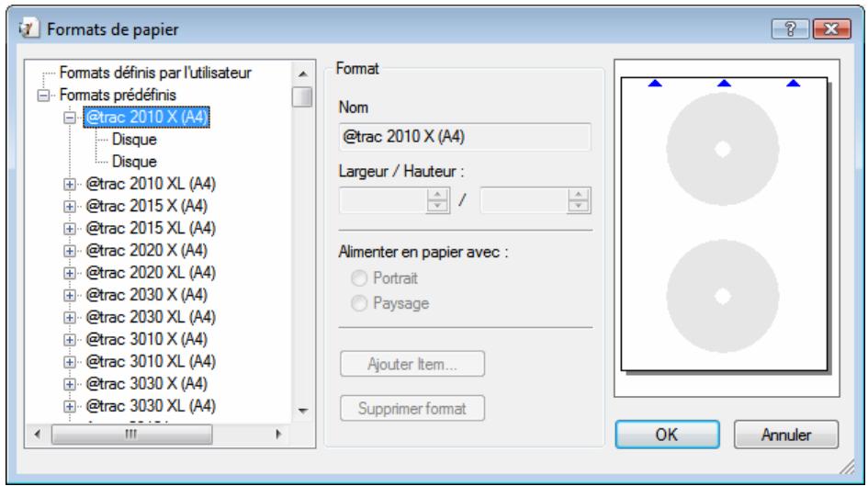Collapse the Formats prédéfinis tree node
This screenshot has width=868, height=486.
(43, 96)
